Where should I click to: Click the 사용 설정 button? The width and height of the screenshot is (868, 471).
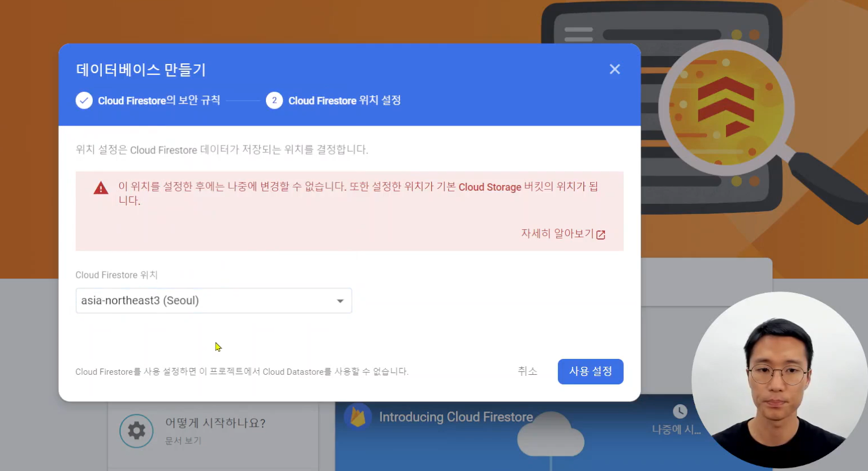click(x=590, y=371)
